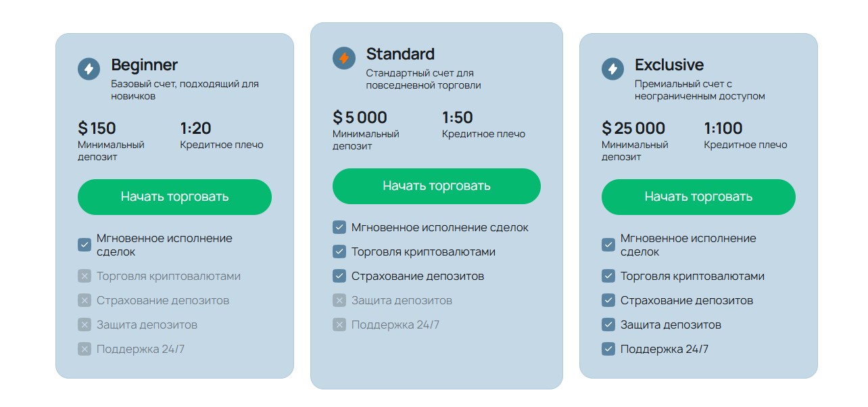
Task: Click the Exclusive plan lightning icon
Action: [612, 69]
